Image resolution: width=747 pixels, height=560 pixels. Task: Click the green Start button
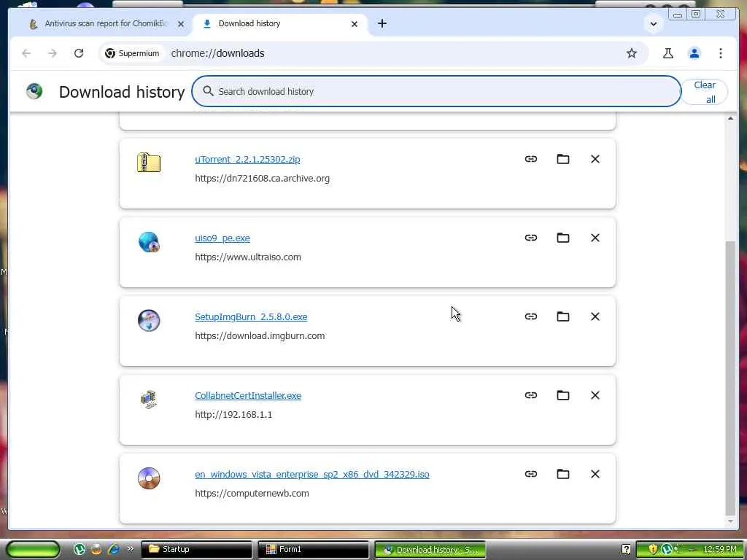(x=33, y=549)
